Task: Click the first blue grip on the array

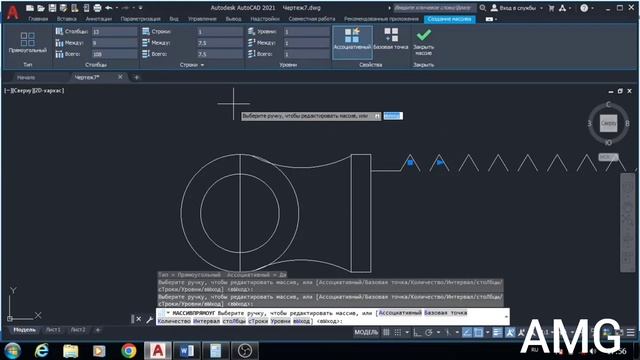Action: click(x=411, y=163)
